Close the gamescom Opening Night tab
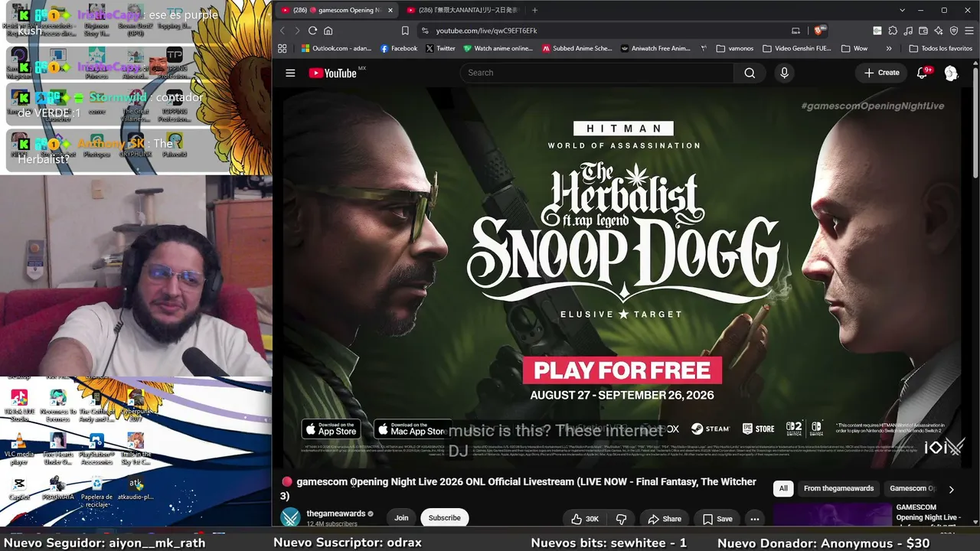 point(389,10)
